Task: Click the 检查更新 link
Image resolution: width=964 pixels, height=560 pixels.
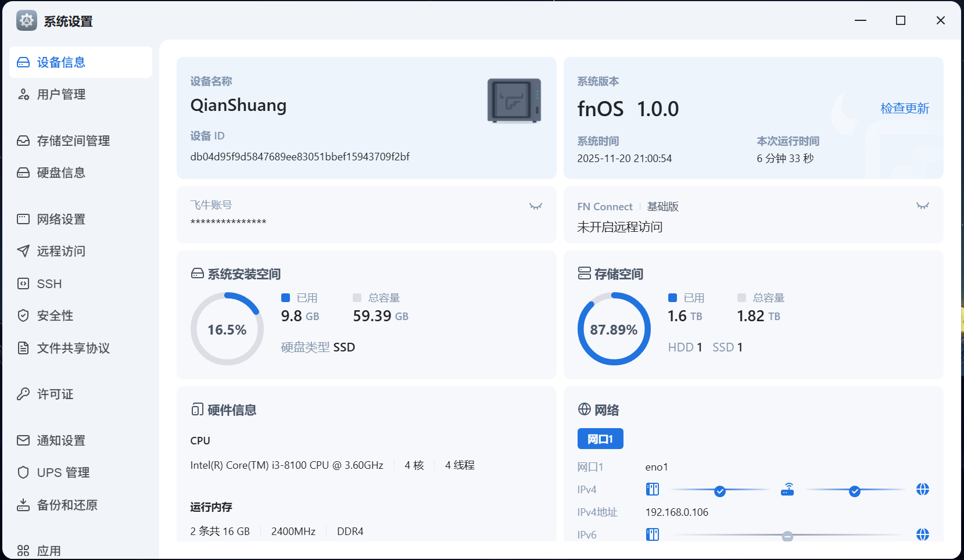Action: click(905, 109)
